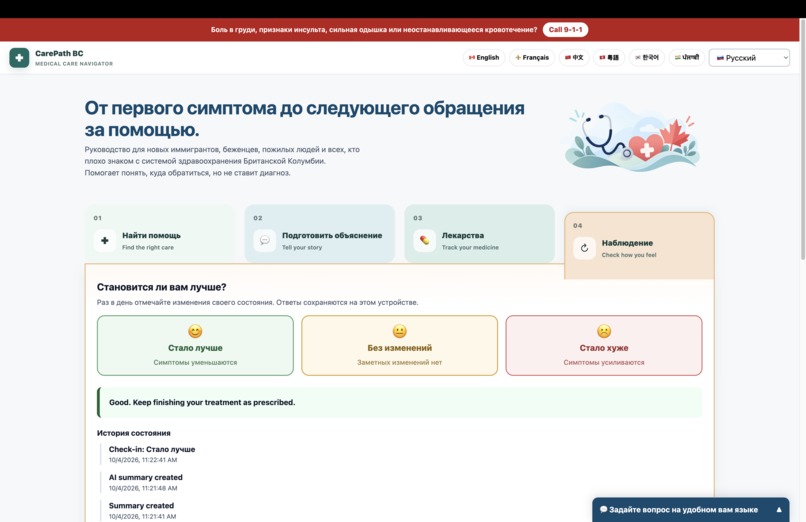Switch language to 한국어
The width and height of the screenshot is (806, 522).
(x=647, y=58)
